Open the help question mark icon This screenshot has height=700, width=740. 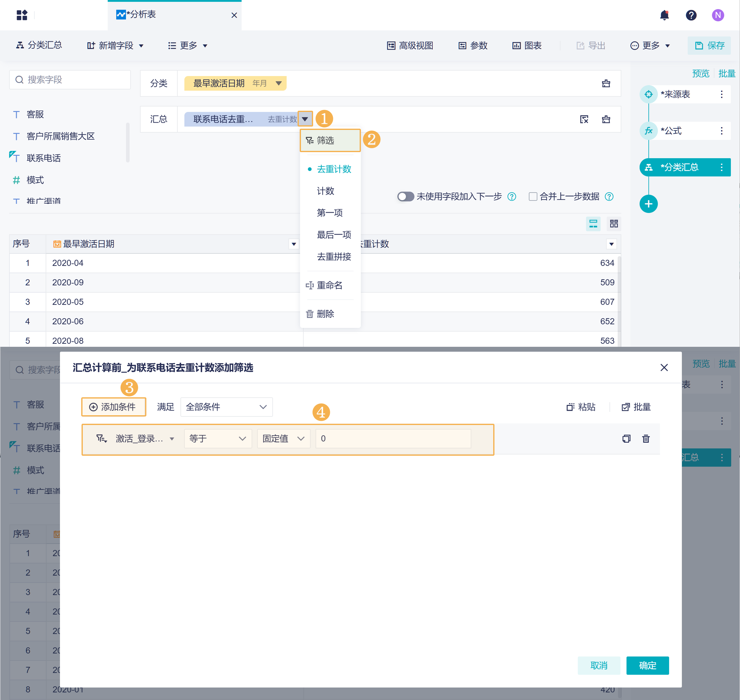click(x=691, y=15)
